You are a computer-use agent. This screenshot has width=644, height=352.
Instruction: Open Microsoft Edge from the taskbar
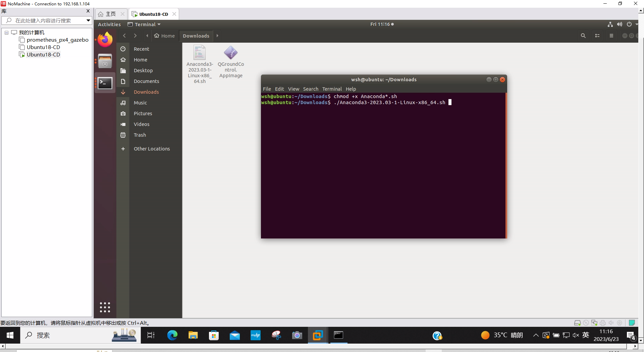point(172,335)
